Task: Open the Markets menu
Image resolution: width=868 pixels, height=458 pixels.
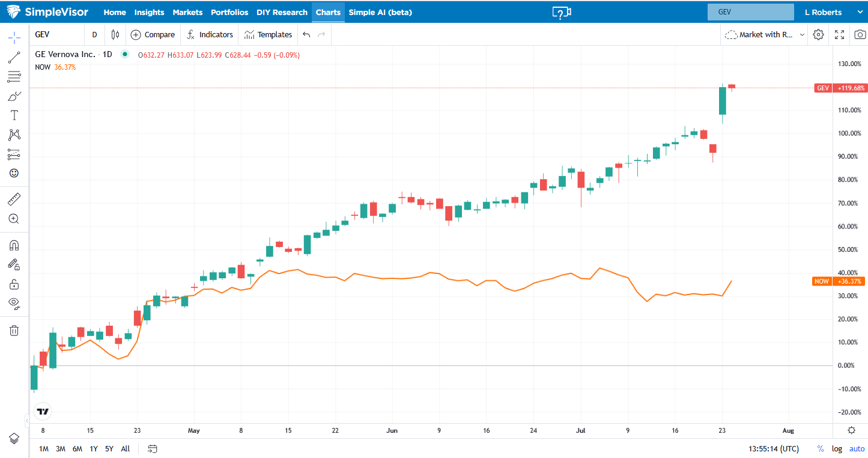Action: [x=187, y=12]
